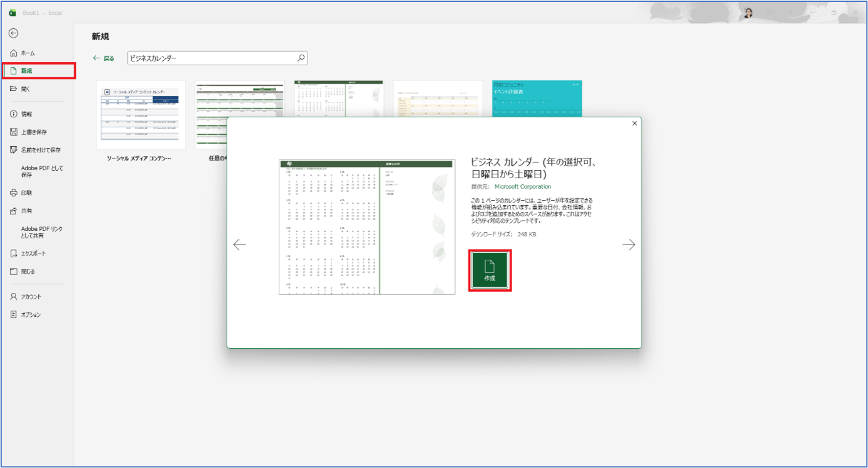868x468 pixels.
Task: Click the 戻る back link
Action: [104, 58]
